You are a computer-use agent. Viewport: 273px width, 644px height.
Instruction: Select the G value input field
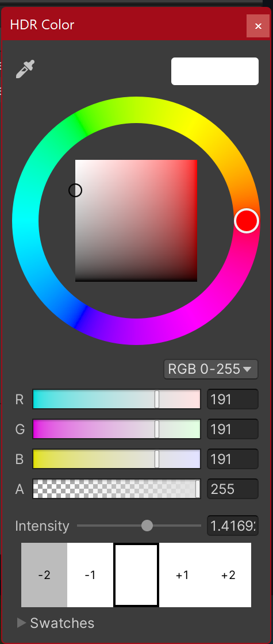point(233,429)
